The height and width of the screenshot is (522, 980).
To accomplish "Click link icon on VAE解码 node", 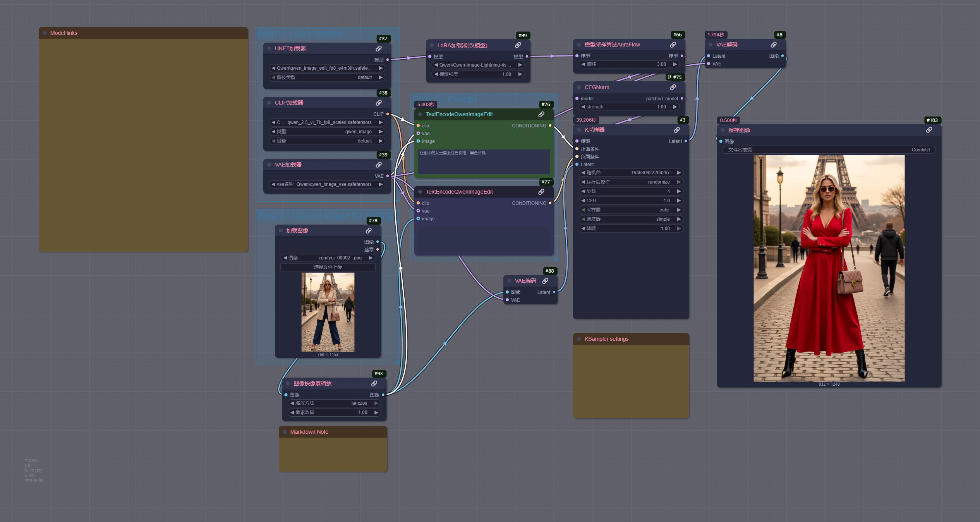I will pyautogui.click(x=774, y=45).
